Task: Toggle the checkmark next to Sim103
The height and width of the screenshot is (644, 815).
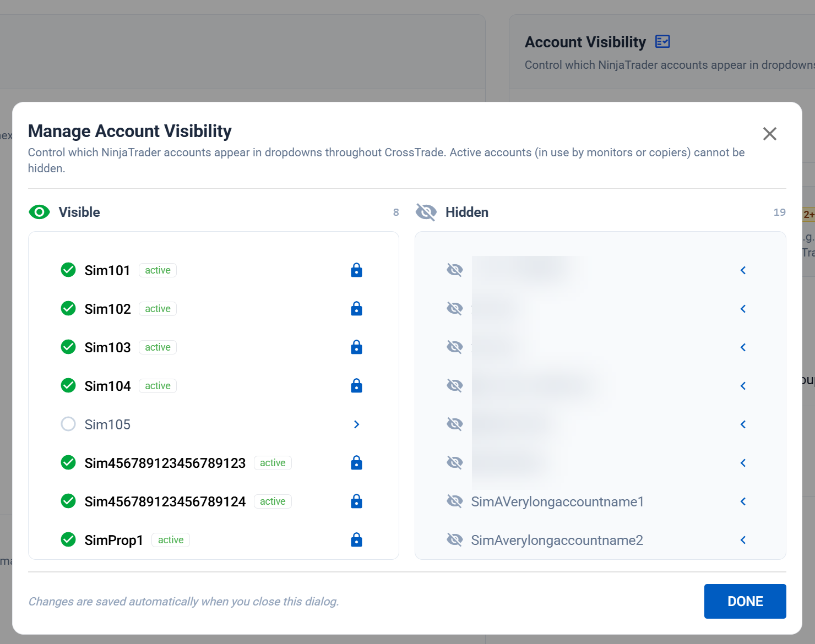Action: pyautogui.click(x=68, y=347)
